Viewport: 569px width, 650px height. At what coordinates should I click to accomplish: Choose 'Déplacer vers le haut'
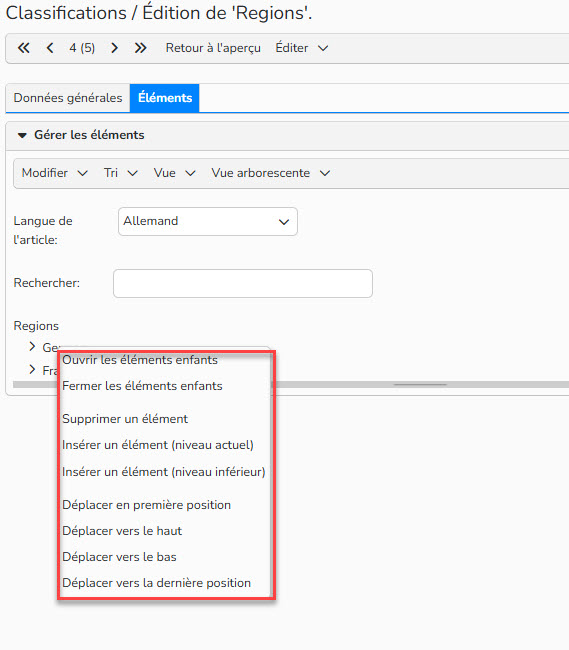tap(122, 531)
